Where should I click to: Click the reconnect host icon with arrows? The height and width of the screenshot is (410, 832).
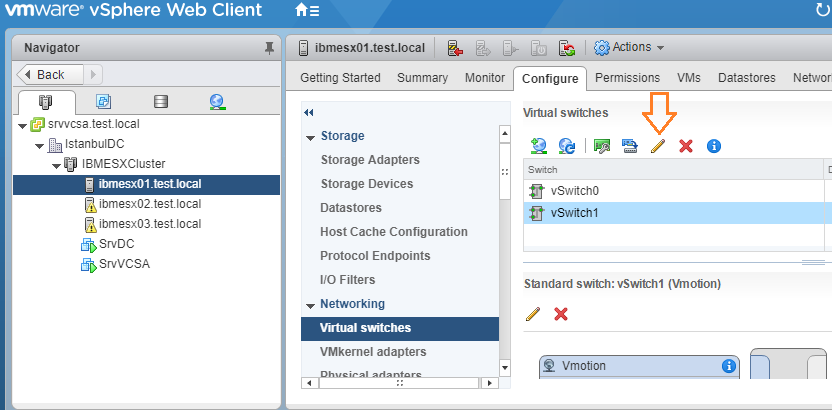point(567,48)
